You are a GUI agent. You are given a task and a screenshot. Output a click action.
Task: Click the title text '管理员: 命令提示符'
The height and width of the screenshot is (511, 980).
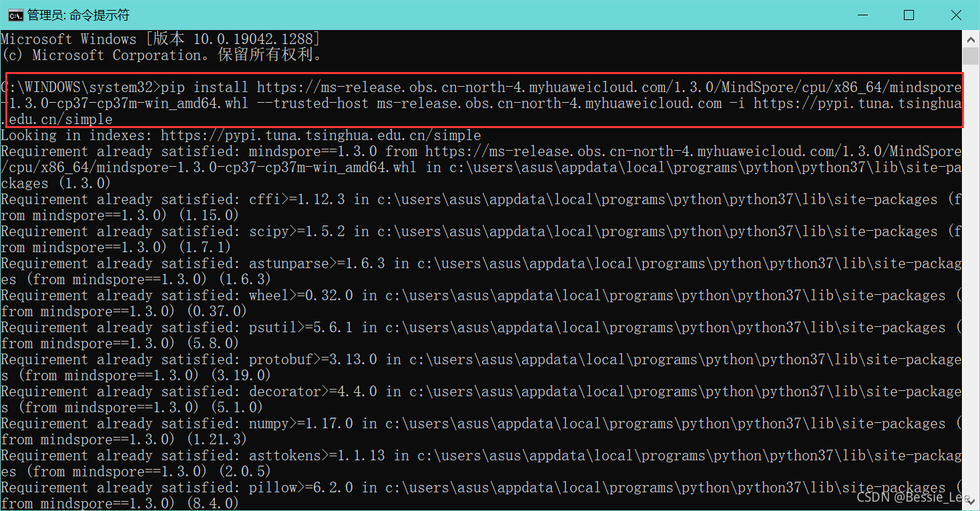pyautogui.click(x=78, y=15)
